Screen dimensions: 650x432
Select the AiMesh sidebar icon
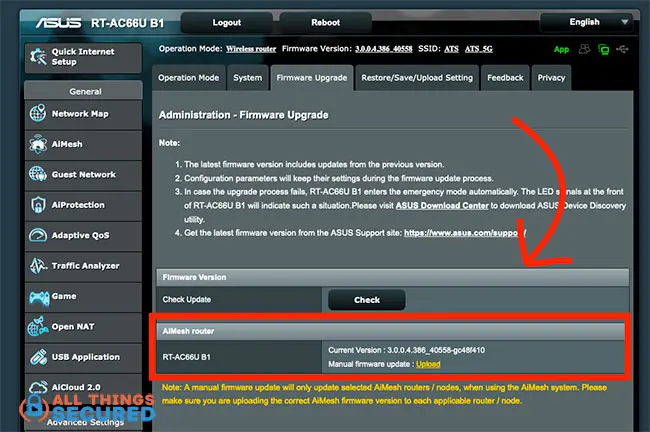[x=38, y=144]
